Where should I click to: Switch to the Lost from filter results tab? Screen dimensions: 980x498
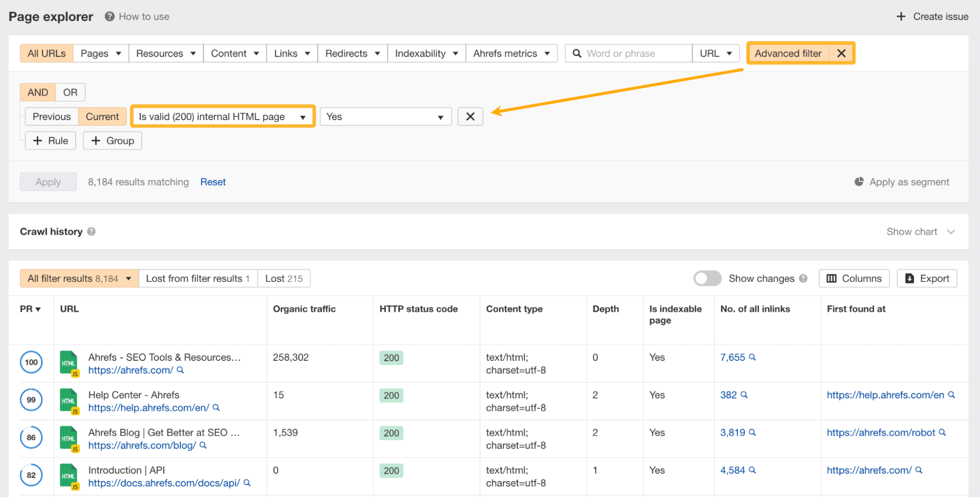point(198,278)
